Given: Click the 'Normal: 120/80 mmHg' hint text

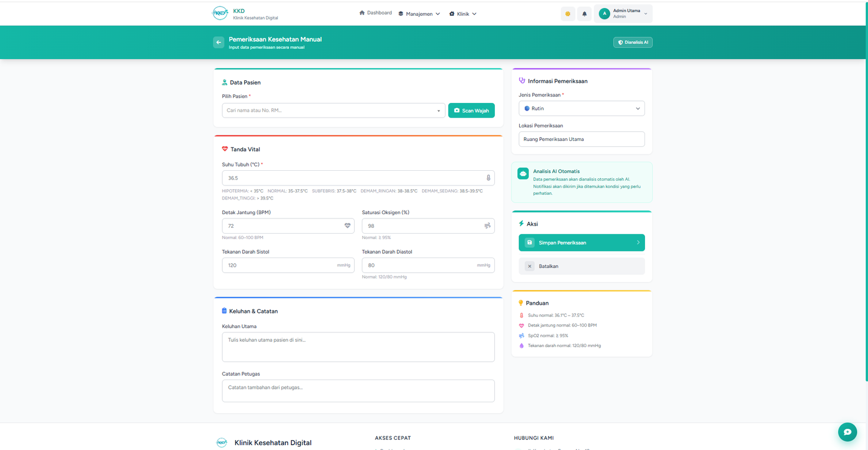Looking at the screenshot, I should coord(384,277).
